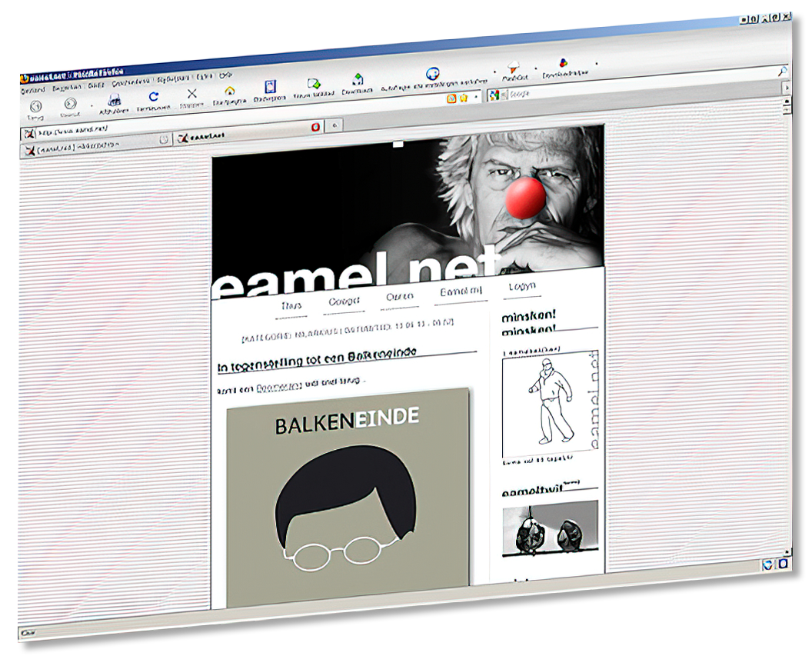Open dropdown arrow beside the RSS icons

(476, 97)
